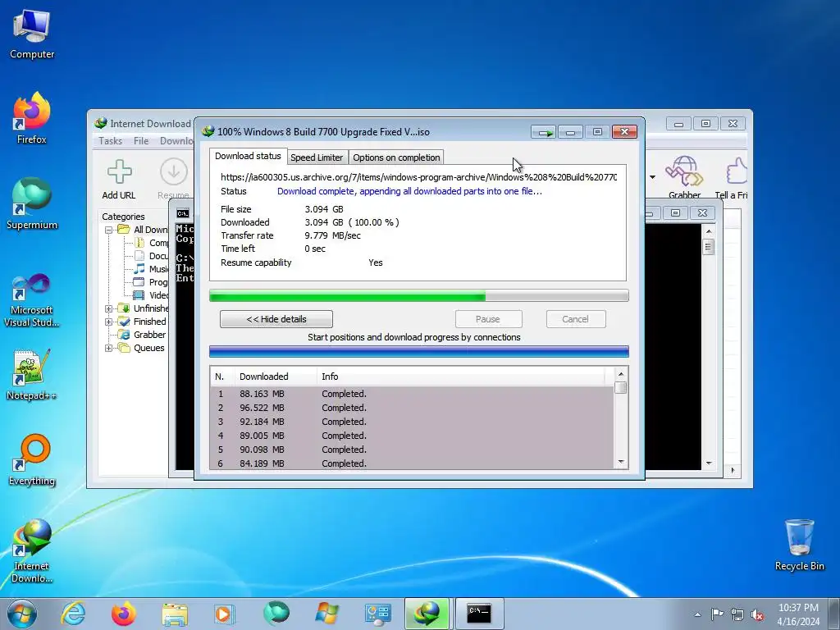Click the archive.org download URL text
The height and width of the screenshot is (630, 840).
coord(418,177)
